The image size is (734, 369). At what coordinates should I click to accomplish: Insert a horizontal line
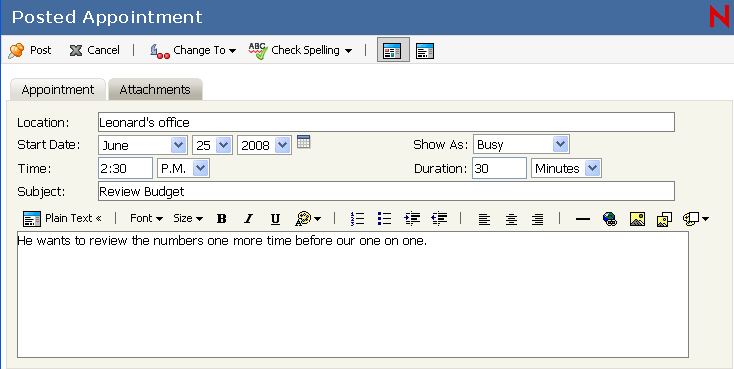(x=583, y=219)
